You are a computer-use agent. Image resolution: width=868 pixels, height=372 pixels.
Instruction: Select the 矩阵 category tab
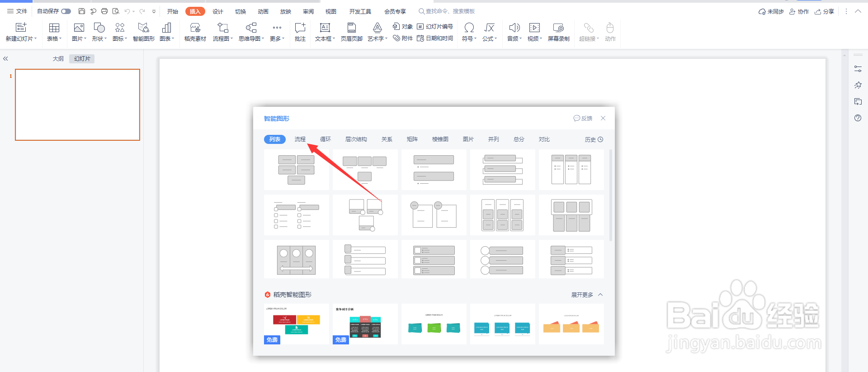point(412,139)
